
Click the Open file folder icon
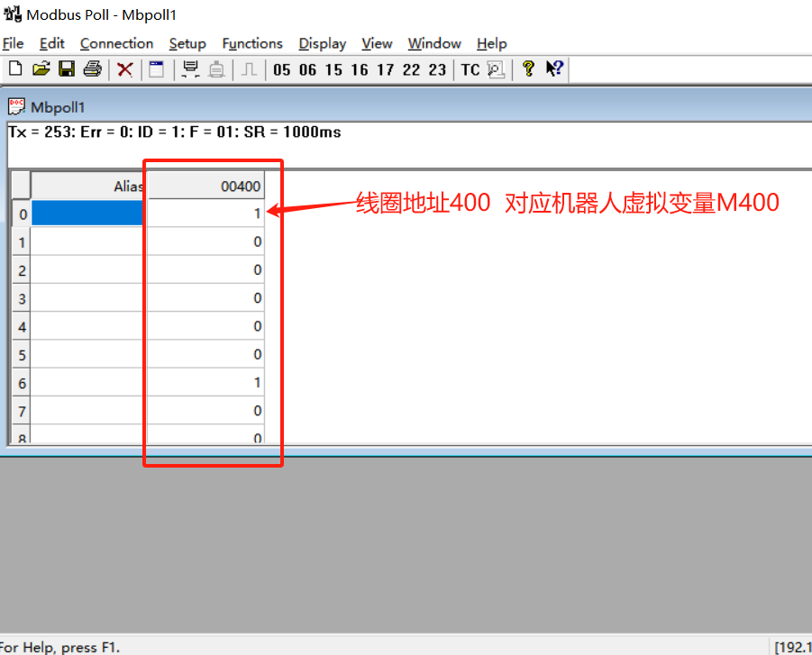[41, 69]
